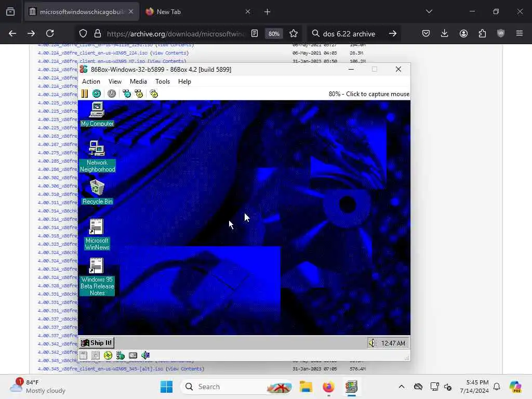Image resolution: width=532 pixels, height=399 pixels.
Task: Click the uBlock Origin extension icon
Action: click(x=501, y=33)
